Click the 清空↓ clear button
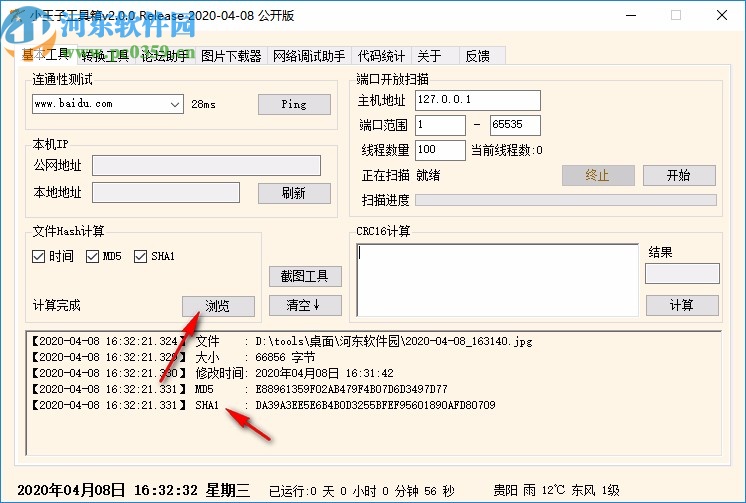This screenshot has width=746, height=503. coord(305,306)
